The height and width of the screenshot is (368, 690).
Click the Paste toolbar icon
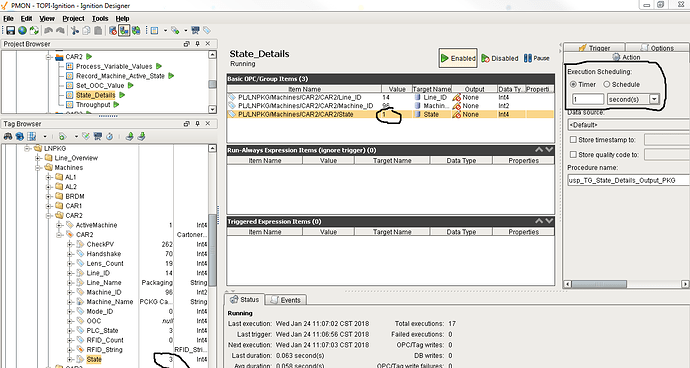point(98,30)
